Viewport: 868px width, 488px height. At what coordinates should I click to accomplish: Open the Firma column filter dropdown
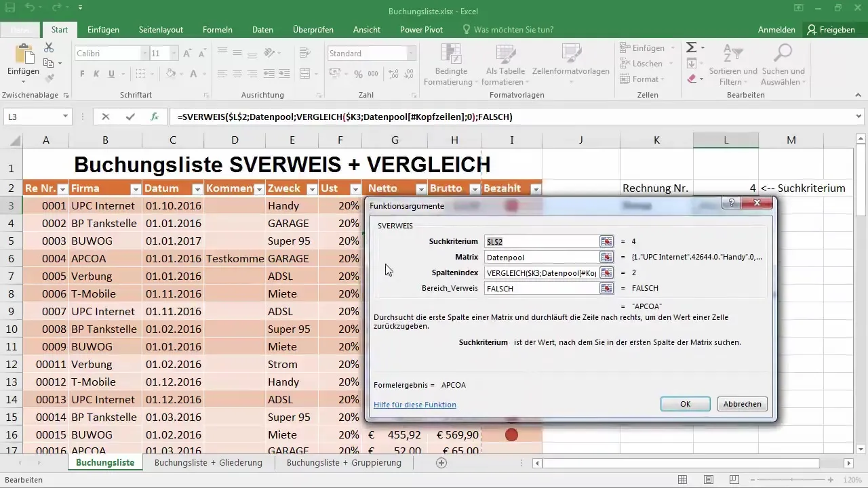click(135, 189)
